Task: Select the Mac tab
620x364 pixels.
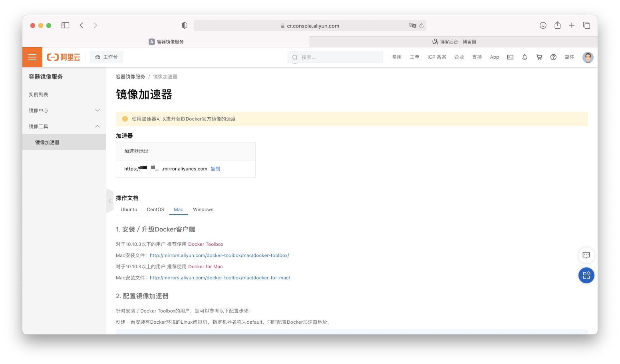Action: (179, 210)
